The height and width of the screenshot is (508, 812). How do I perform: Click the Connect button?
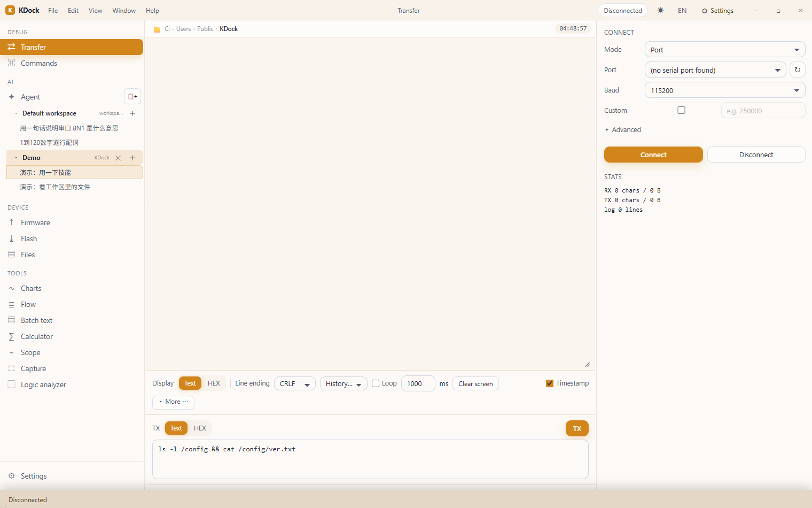[653, 155]
